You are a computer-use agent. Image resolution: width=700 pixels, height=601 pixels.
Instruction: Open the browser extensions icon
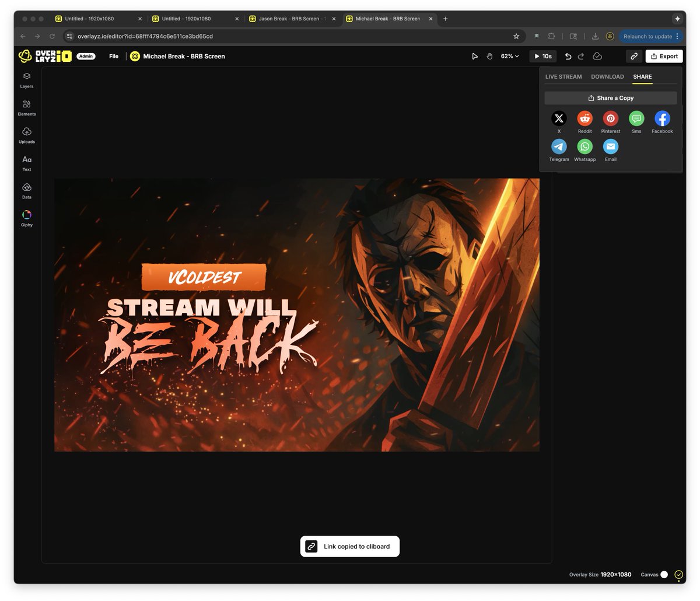point(551,36)
